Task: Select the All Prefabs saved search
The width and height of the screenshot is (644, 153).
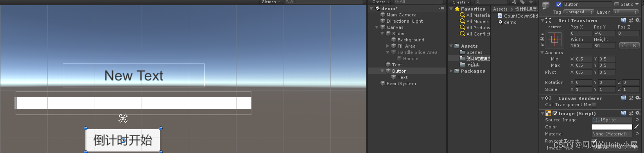Action: (x=475, y=28)
